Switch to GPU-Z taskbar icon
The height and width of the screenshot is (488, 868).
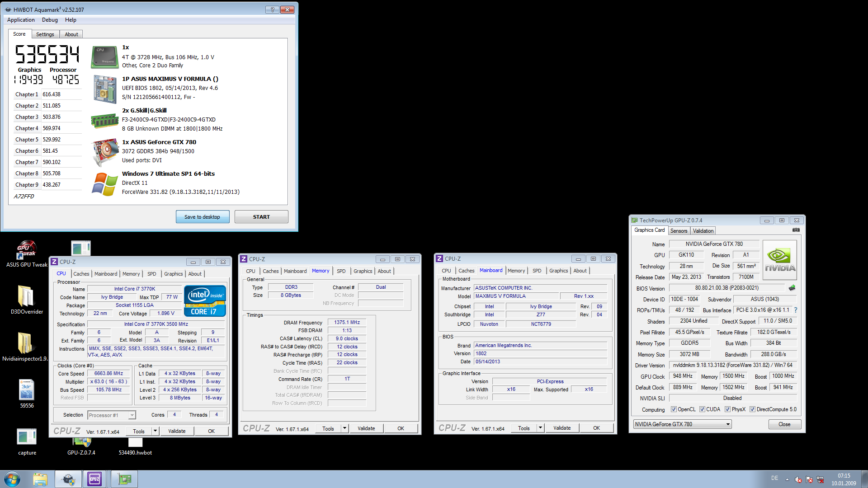pyautogui.click(x=124, y=479)
